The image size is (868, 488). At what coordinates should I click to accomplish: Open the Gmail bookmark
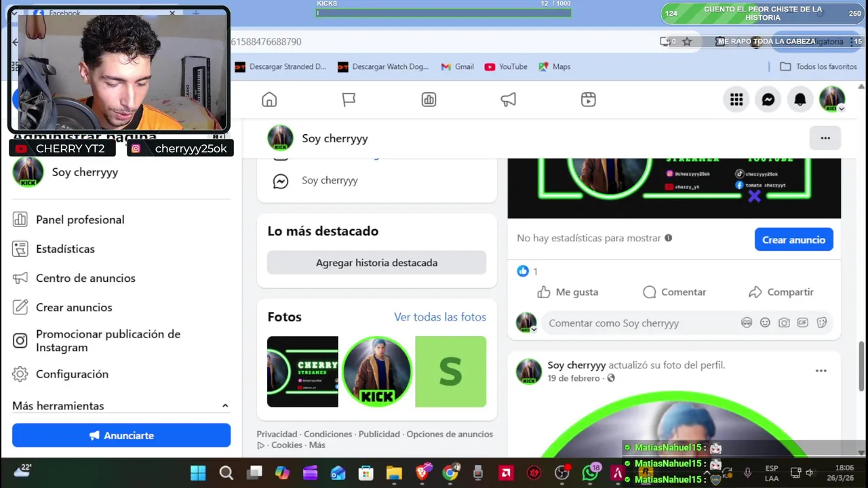click(458, 66)
